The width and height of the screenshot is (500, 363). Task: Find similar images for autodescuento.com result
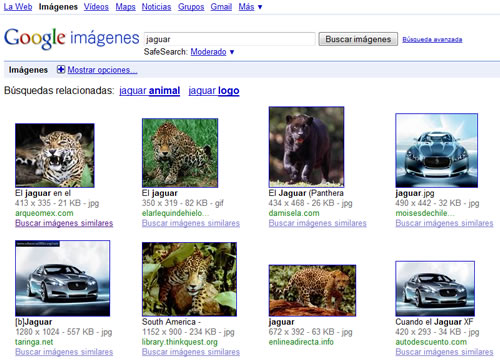pyautogui.click(x=444, y=352)
